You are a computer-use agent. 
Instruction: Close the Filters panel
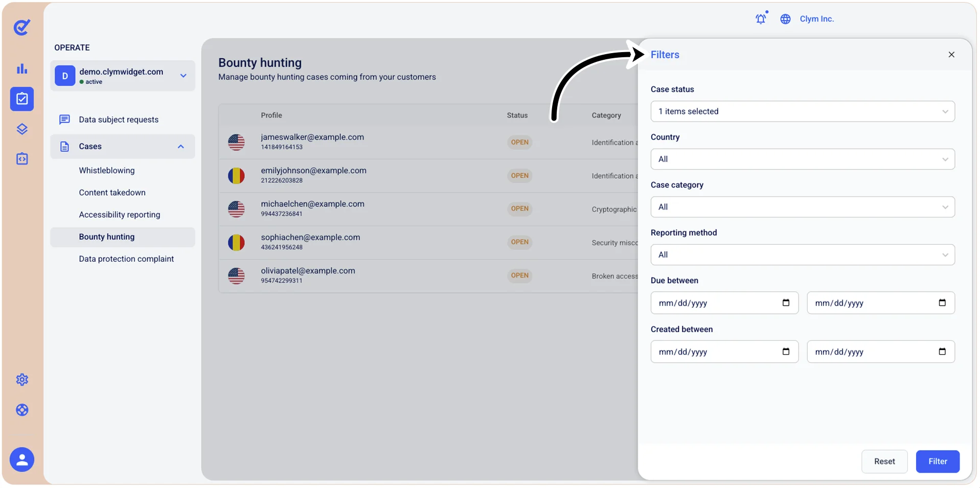[951, 55]
